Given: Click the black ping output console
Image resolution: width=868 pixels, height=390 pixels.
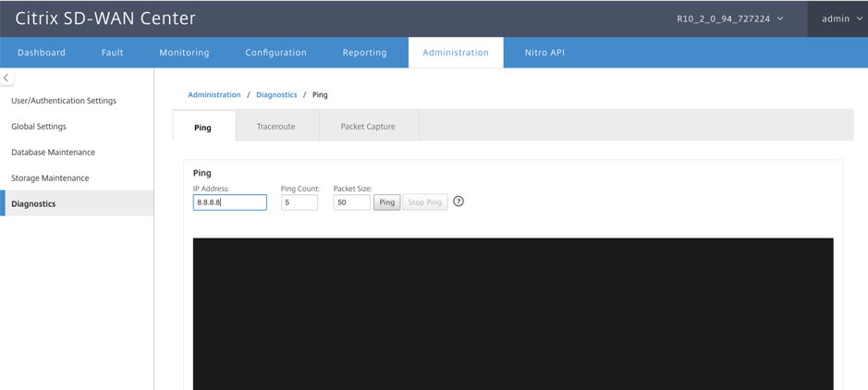Looking at the screenshot, I should (513, 313).
